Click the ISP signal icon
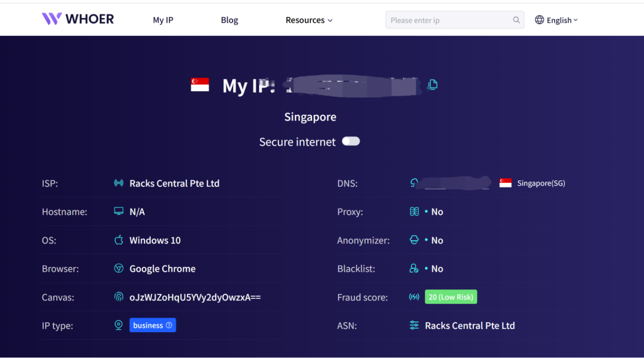 [x=119, y=183]
